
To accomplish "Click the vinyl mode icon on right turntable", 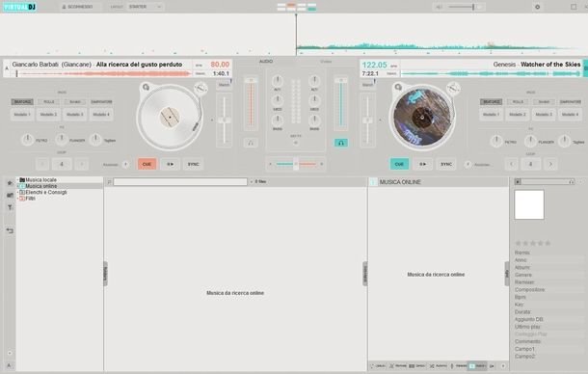I will pyautogui.click(x=398, y=87).
